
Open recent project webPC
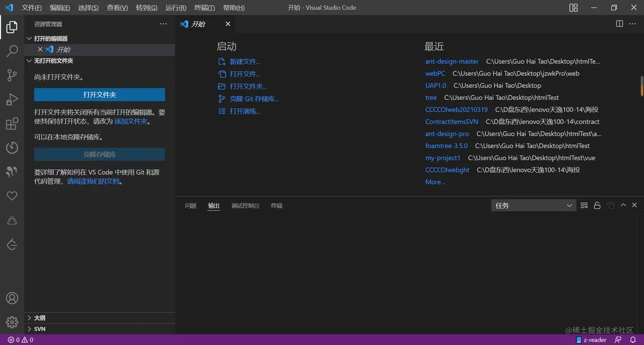click(x=435, y=73)
